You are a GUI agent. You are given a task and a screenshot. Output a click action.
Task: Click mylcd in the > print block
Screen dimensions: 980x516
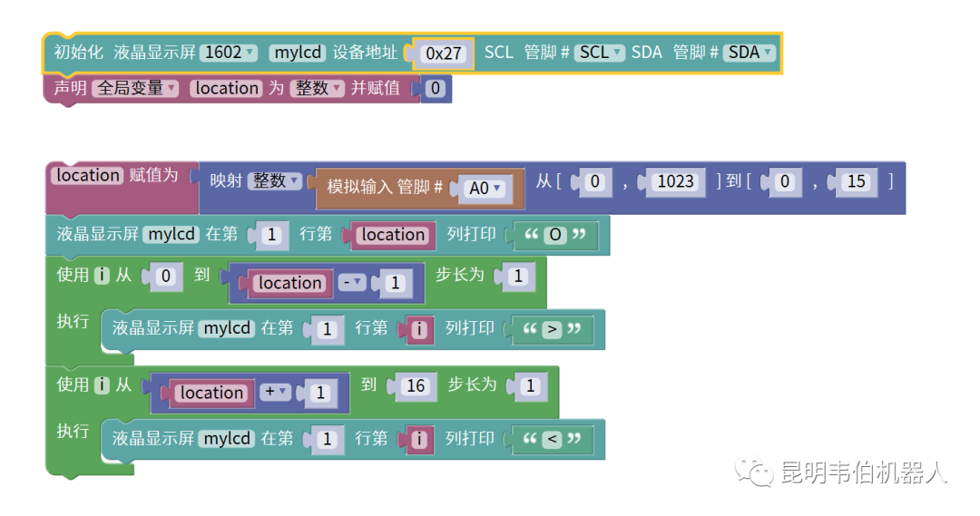227,328
